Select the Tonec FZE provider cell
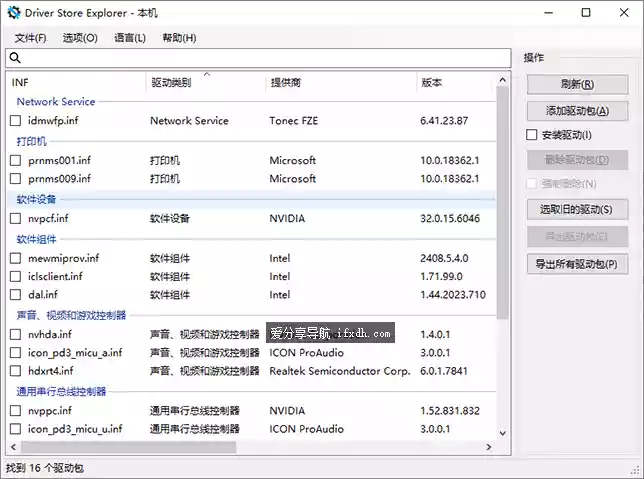 294,121
